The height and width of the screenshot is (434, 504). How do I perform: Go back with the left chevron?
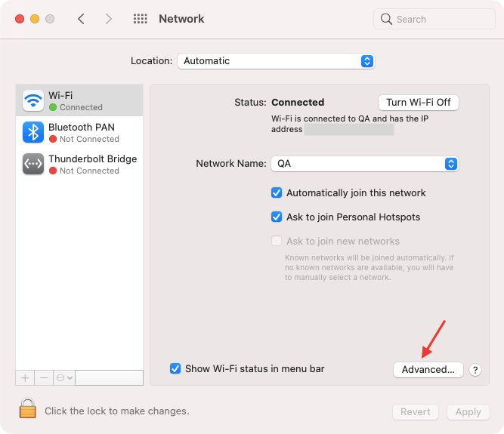coord(81,19)
